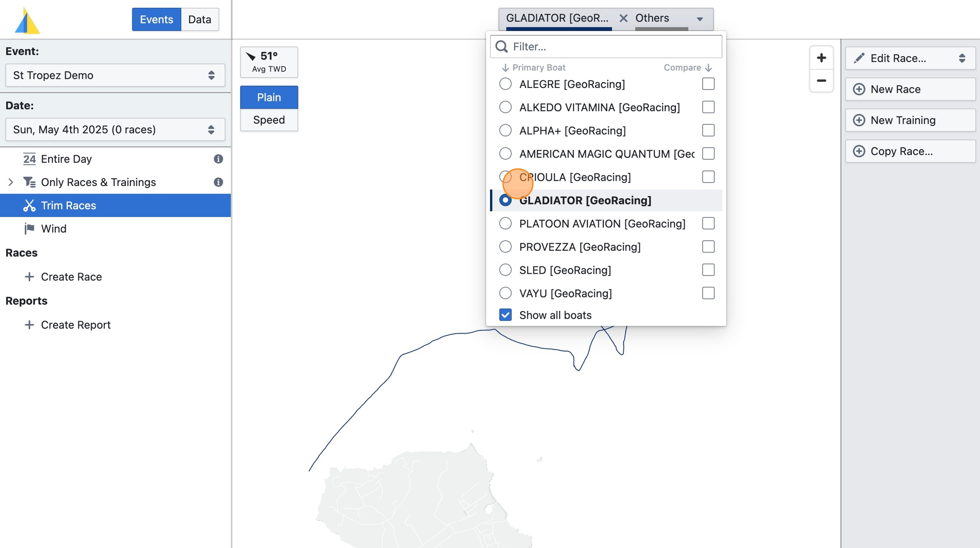The height and width of the screenshot is (548, 980).
Task: Select PLATOON AVIATION as primary boat
Action: [505, 224]
